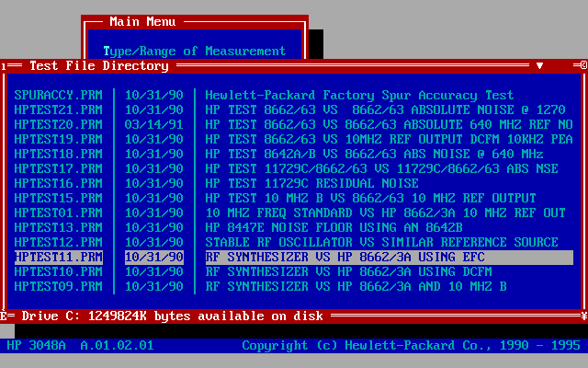Click the Main Menu window title

click(142, 21)
